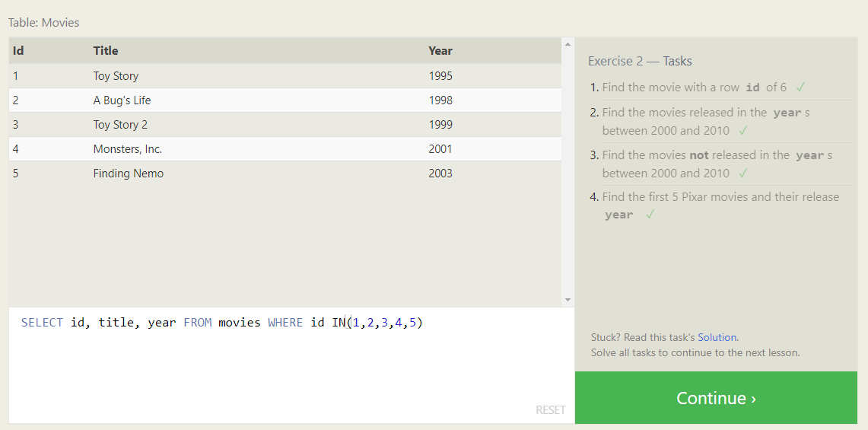Viewport: 868px width, 430px height.
Task: Select the Finding Nemo title cell
Action: click(x=129, y=174)
